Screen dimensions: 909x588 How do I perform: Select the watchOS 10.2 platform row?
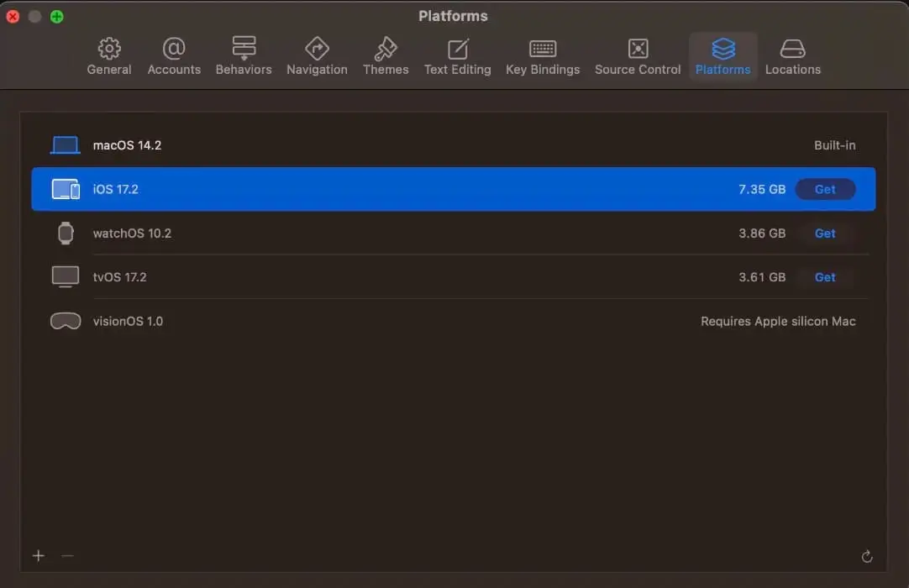coord(336,233)
